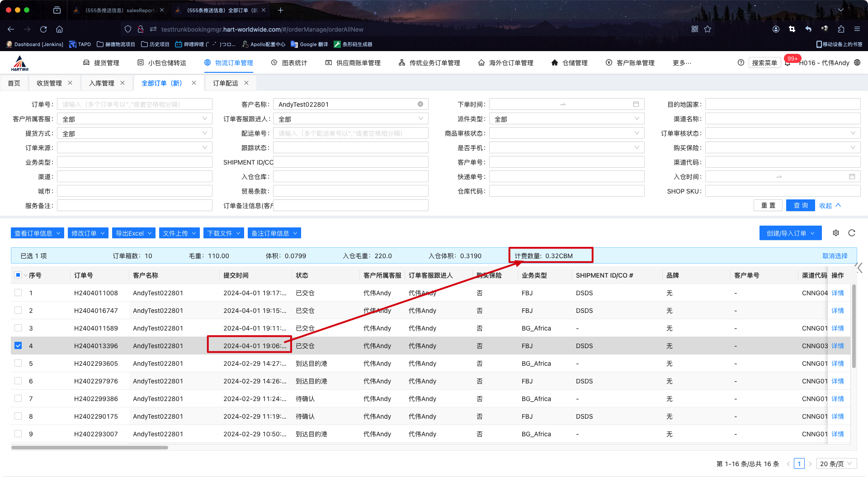Check the checkbox for order H2404011008
Screen dimensions: 868x477
(18, 293)
